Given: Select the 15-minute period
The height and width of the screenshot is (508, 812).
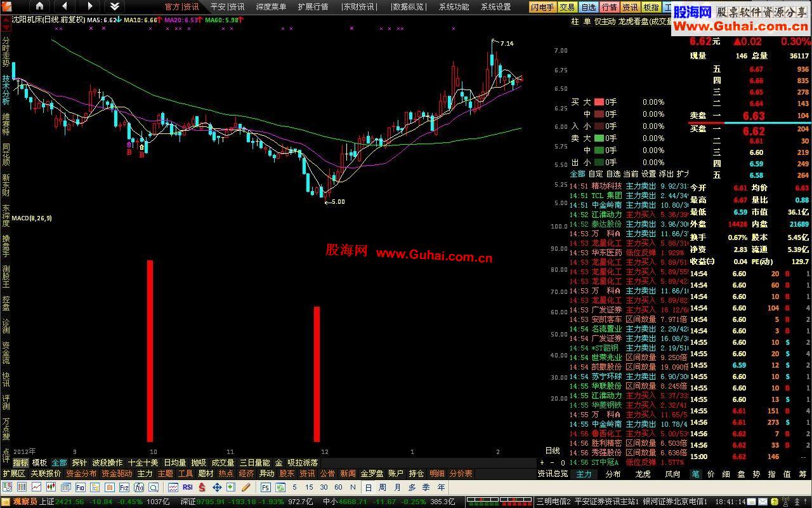Looking at the screenshot, I should click(309, 487).
